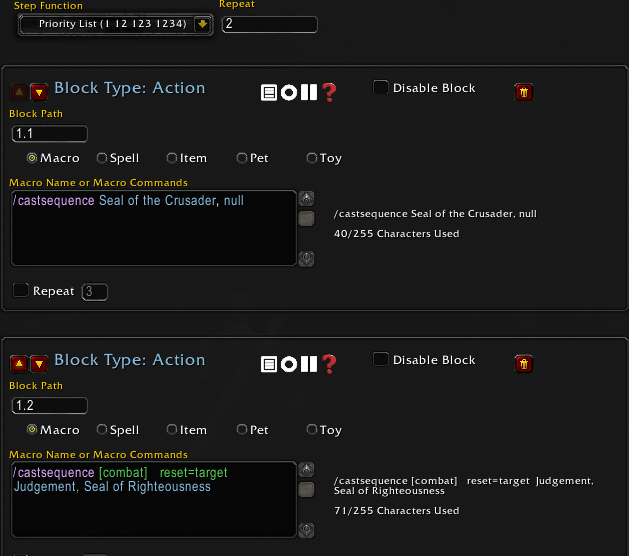Click the Block Path field showing 1.2
629x556 pixels.
(x=49, y=406)
